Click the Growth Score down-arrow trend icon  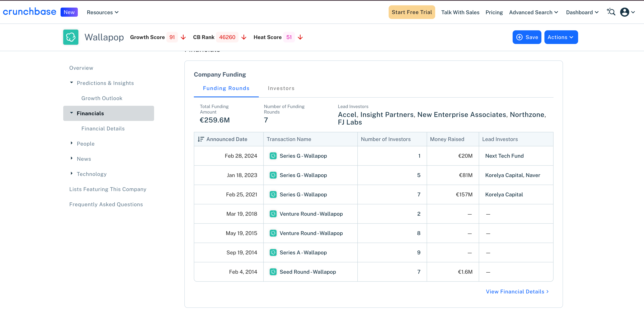(x=183, y=37)
